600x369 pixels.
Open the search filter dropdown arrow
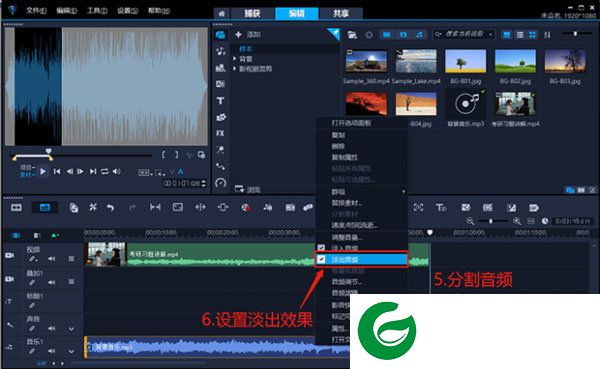pos(491,34)
